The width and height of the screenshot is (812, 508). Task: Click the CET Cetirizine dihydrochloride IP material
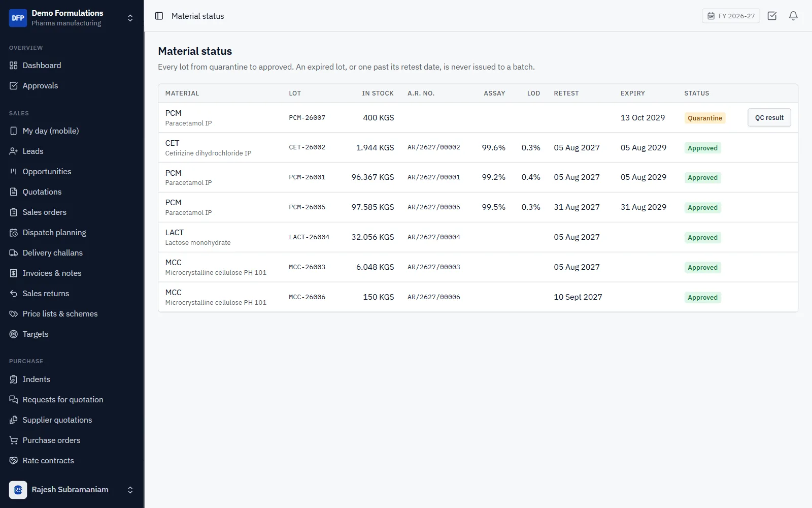pyautogui.click(x=208, y=148)
